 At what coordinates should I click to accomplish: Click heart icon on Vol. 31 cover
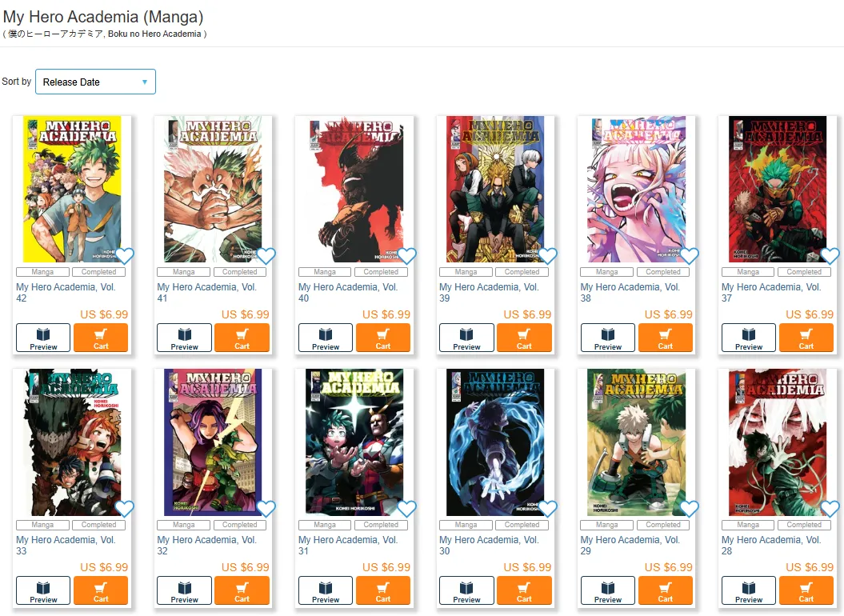tap(407, 509)
